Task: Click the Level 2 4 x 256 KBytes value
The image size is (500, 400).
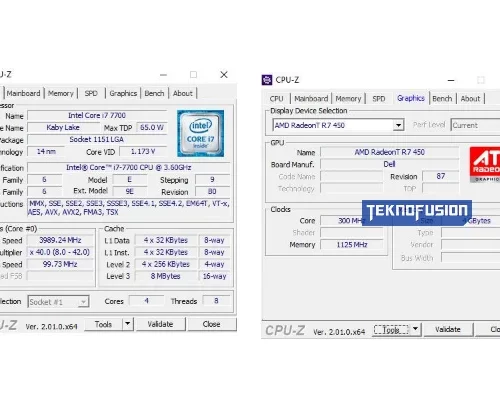Action: tap(166, 264)
